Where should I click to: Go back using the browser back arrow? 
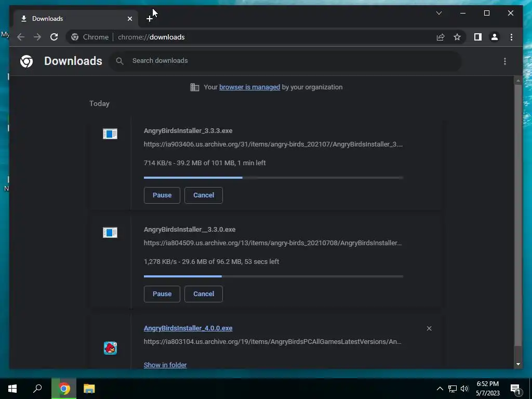pyautogui.click(x=21, y=37)
